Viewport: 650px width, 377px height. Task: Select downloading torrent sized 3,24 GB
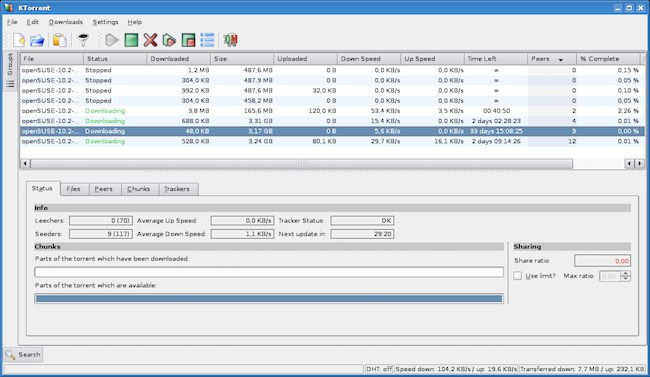click(x=332, y=141)
